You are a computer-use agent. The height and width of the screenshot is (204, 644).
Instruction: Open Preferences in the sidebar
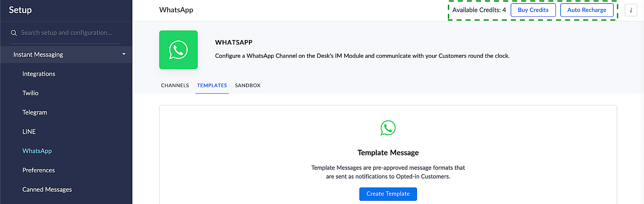pyautogui.click(x=38, y=170)
